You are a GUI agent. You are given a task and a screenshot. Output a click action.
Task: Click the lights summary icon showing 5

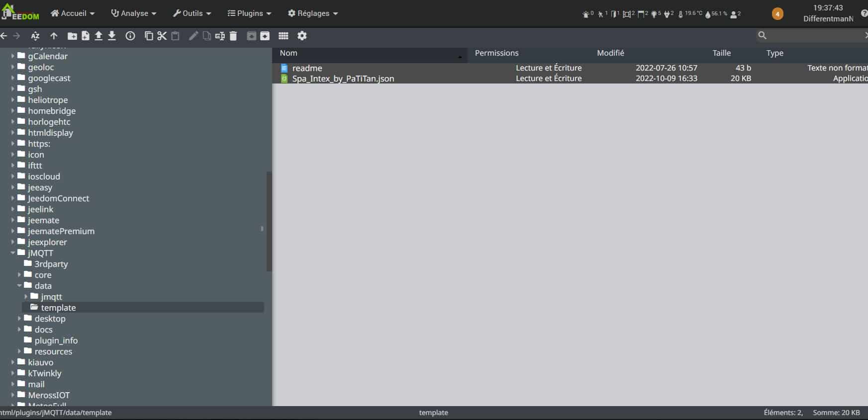click(656, 14)
